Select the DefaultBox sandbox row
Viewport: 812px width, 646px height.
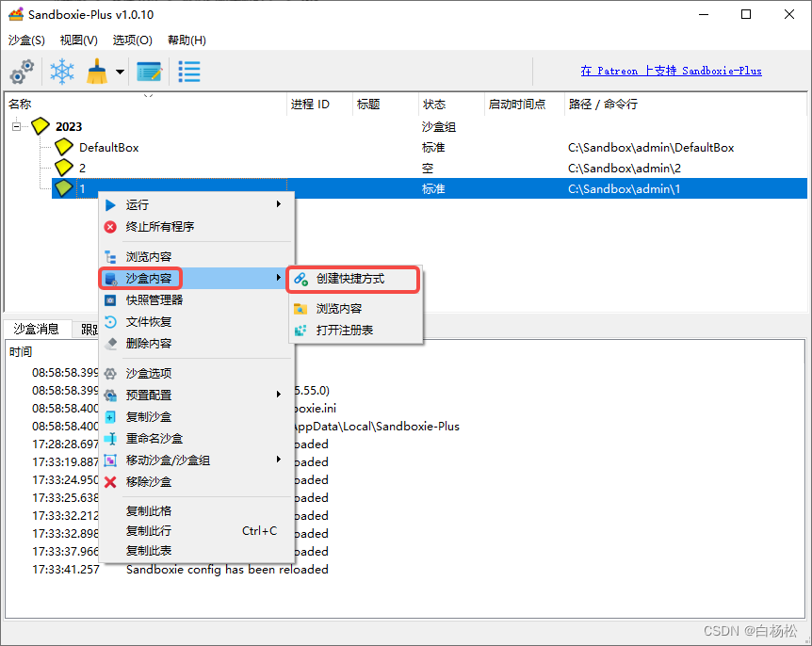(430, 148)
